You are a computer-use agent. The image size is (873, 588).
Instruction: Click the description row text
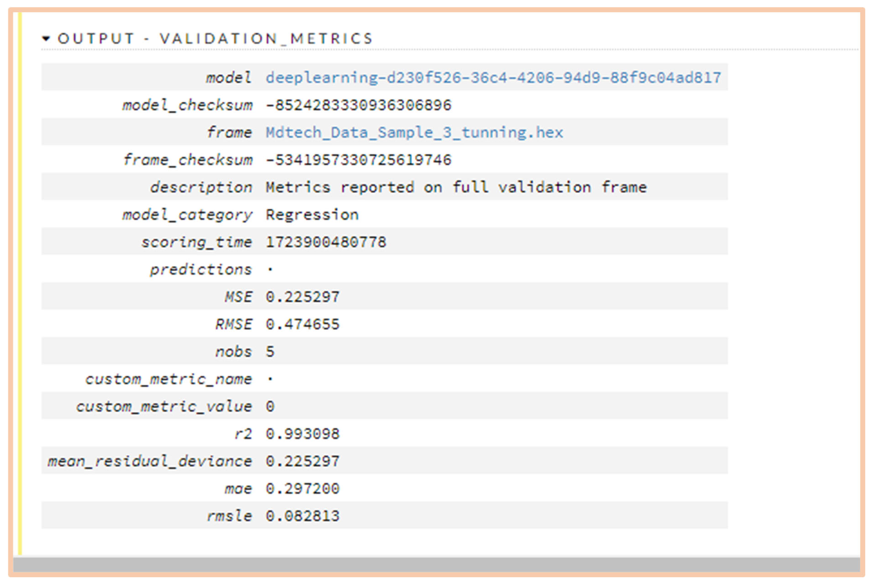click(456, 187)
